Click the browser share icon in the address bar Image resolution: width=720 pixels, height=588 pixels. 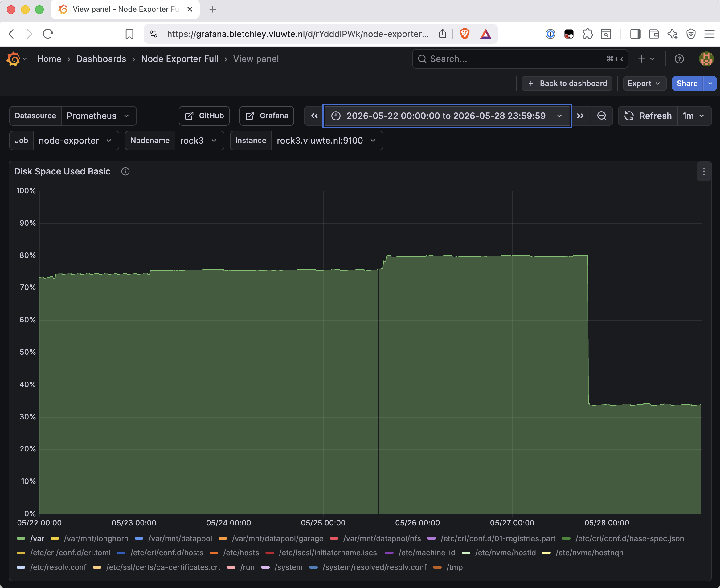[442, 34]
